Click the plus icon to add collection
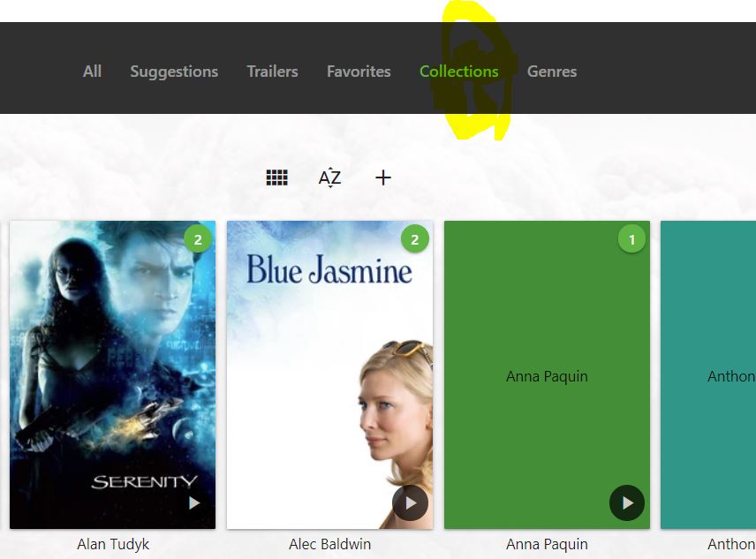756x559 pixels. 383,178
